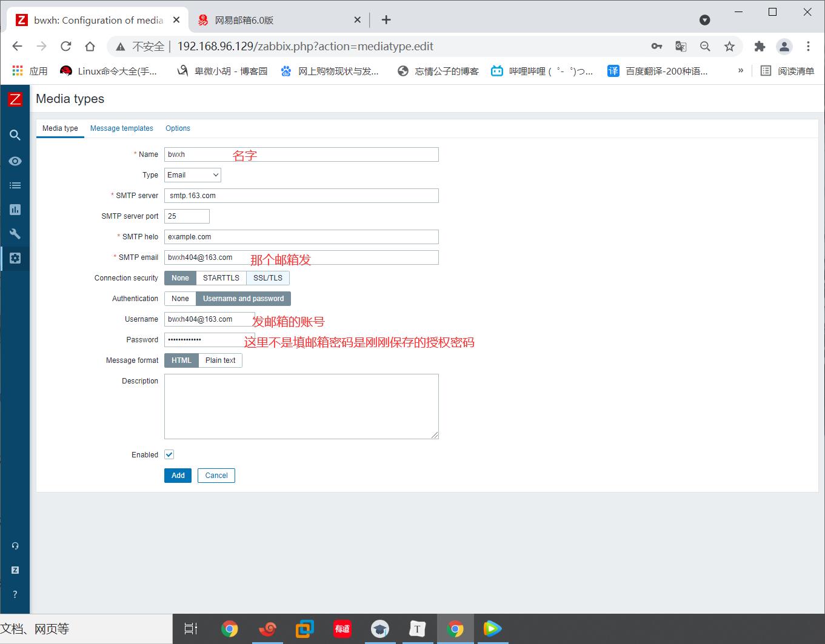Set Connection security to None
Viewport: 825px width, 644px height.
click(x=180, y=278)
